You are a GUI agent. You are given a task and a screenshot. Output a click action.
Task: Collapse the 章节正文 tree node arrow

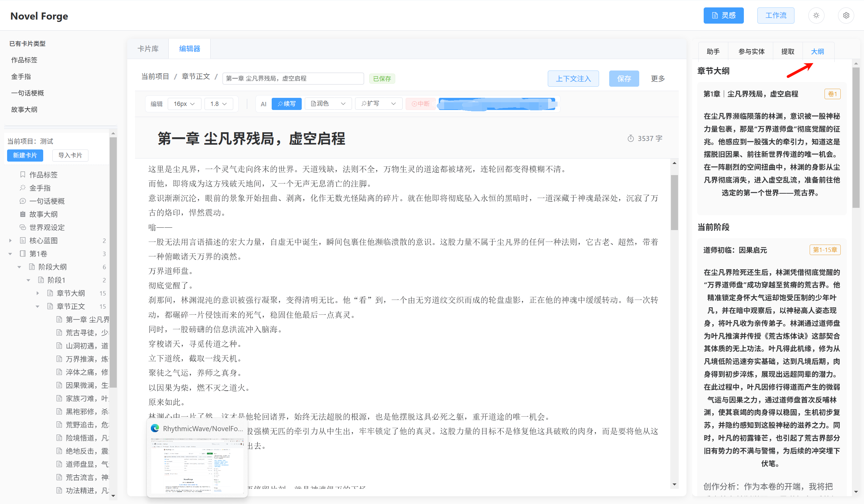coord(38,306)
